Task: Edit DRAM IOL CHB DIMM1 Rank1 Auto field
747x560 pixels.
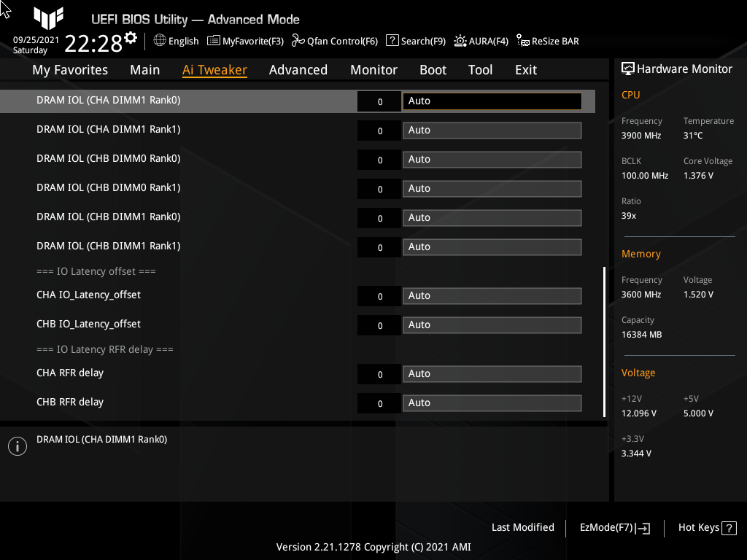Action: click(x=492, y=247)
